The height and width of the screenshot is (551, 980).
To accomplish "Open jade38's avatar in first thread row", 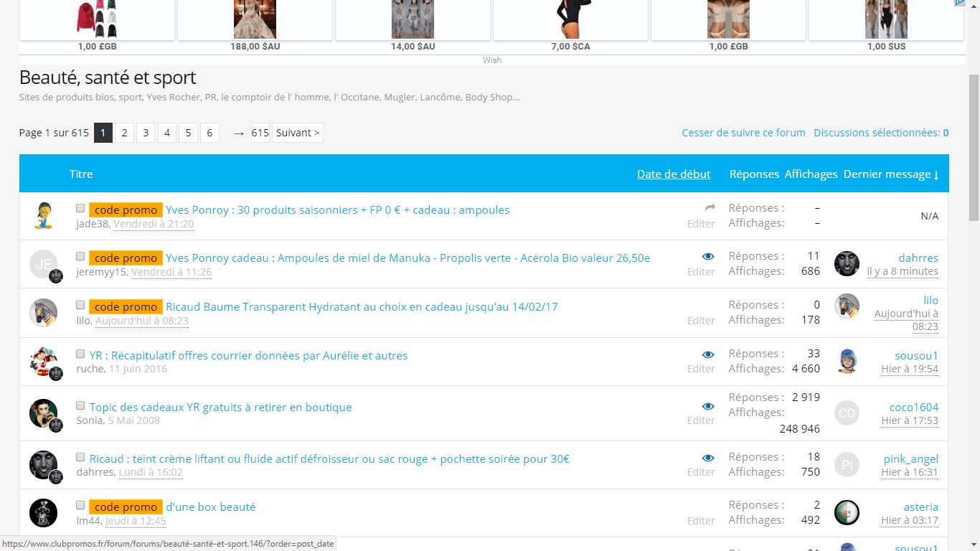I will pos(43,216).
